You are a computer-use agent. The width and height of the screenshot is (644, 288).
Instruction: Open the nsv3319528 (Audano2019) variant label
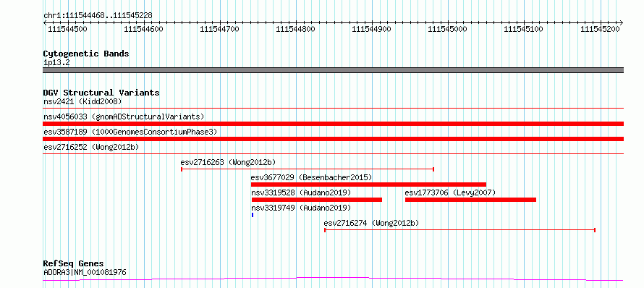pyautogui.click(x=301, y=192)
